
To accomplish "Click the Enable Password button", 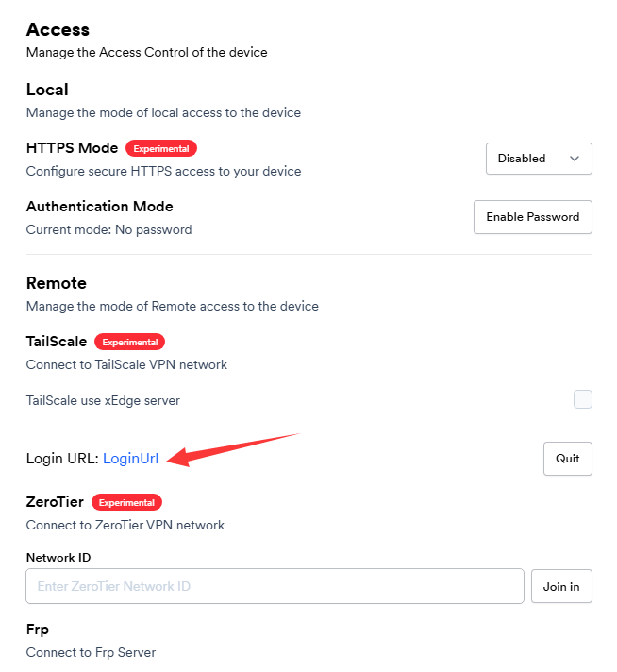I will pos(532,217).
